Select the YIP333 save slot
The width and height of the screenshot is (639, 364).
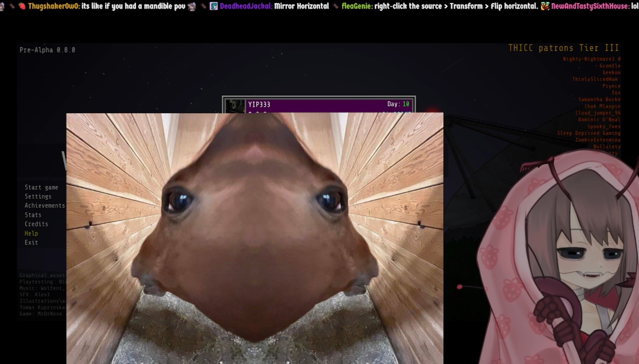point(319,105)
